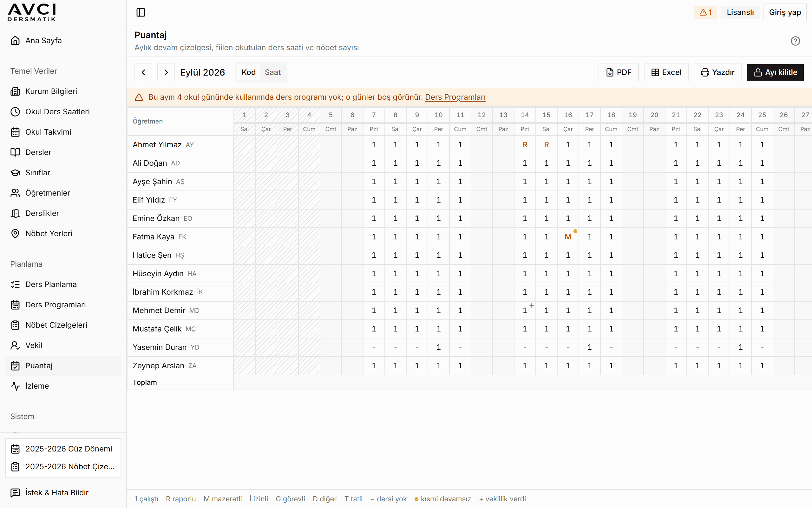The image size is (812, 508).
Task: Follow Ders Programları link in warning
Action: (x=455, y=97)
